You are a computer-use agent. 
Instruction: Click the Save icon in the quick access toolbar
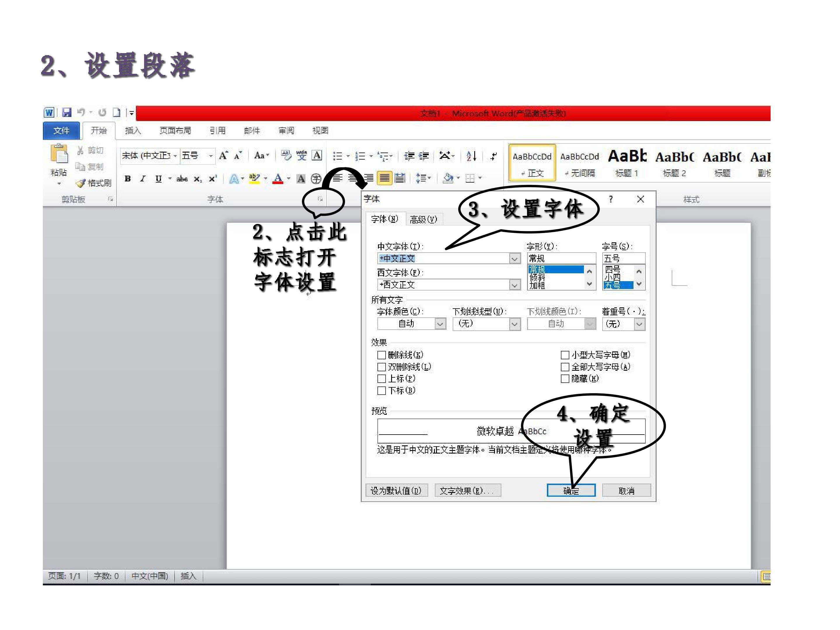[67, 112]
